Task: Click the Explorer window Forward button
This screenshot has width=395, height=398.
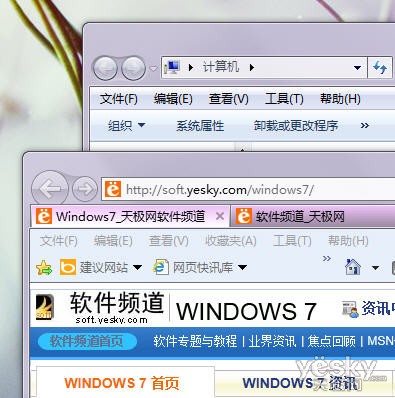Action: pos(133,68)
